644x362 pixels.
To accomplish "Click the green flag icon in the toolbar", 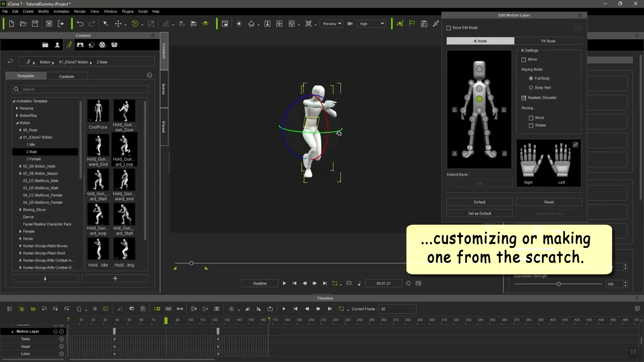I will click(x=412, y=24).
